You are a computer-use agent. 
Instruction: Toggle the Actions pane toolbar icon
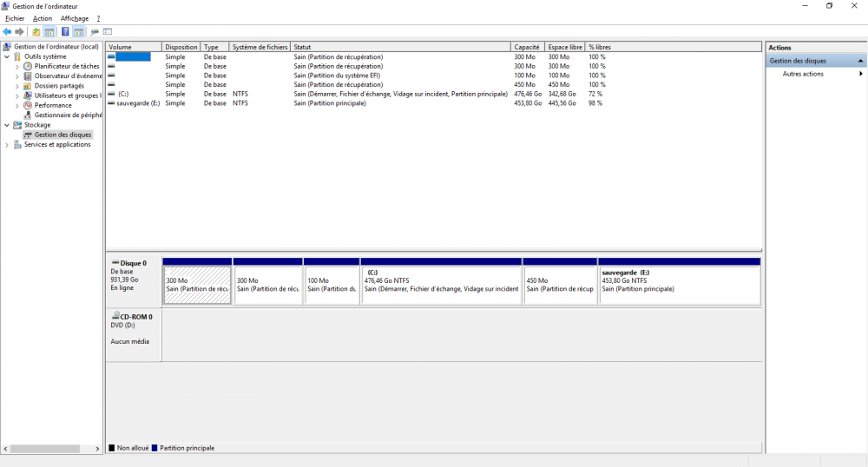[78, 32]
